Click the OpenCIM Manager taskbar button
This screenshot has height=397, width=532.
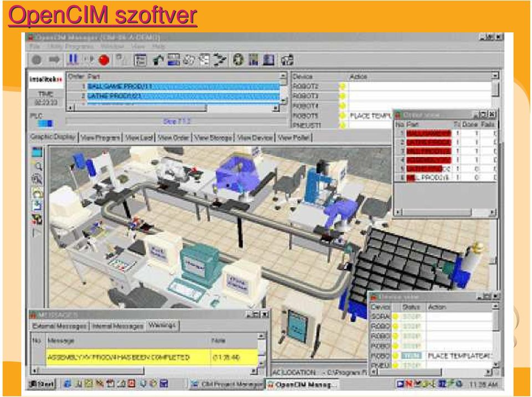tap(302, 385)
